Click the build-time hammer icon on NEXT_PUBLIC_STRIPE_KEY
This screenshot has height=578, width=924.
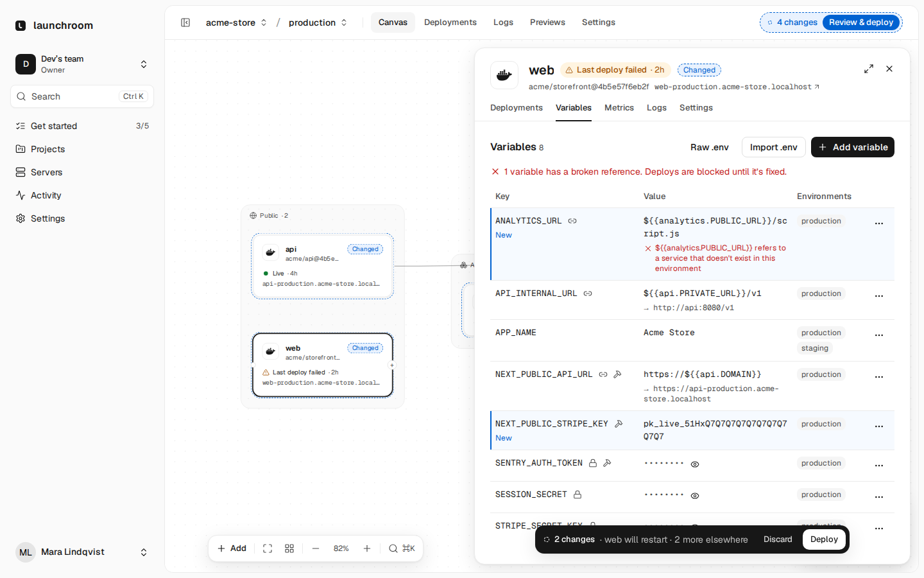(x=619, y=424)
